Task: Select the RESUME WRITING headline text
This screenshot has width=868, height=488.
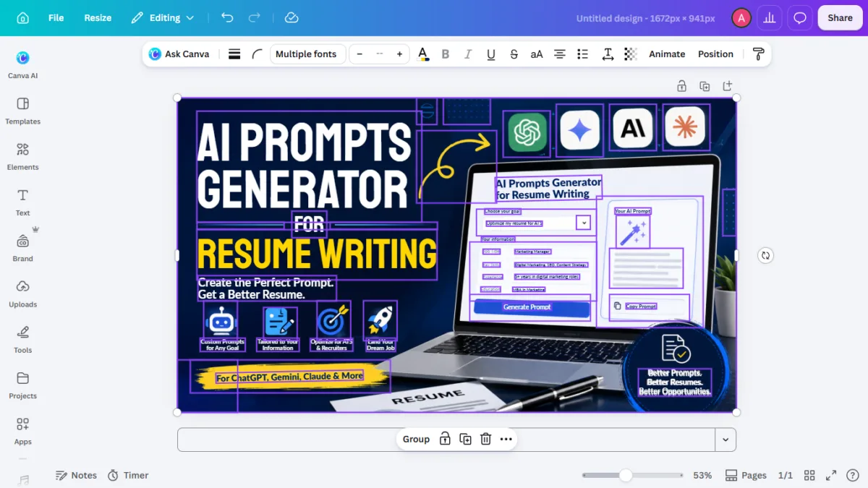Action: tap(317, 254)
